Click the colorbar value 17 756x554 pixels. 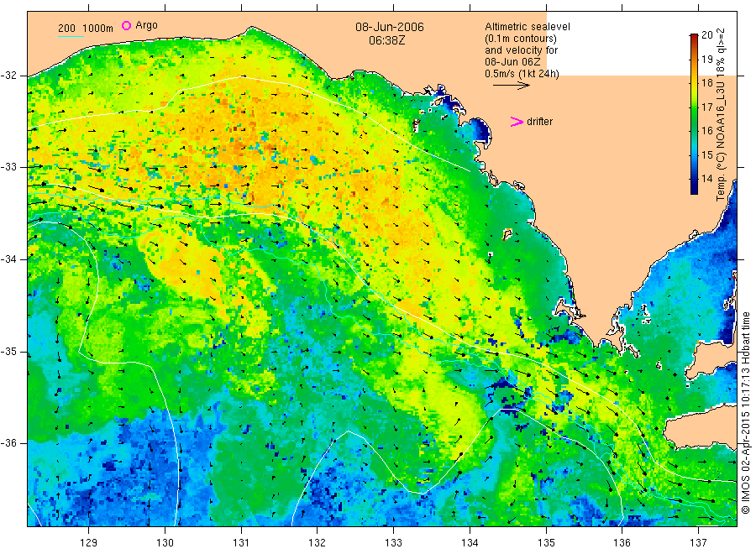click(x=706, y=107)
